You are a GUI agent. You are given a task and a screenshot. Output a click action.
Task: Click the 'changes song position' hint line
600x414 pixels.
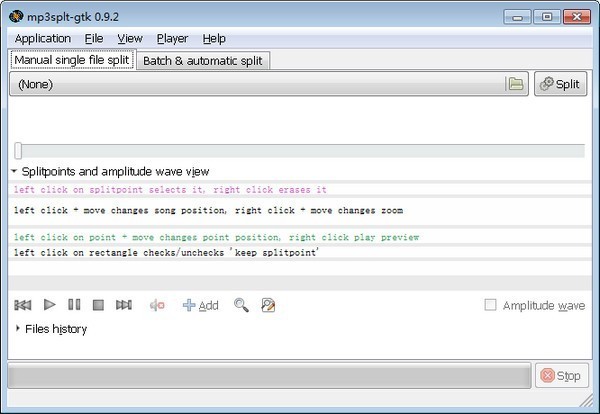pos(208,210)
